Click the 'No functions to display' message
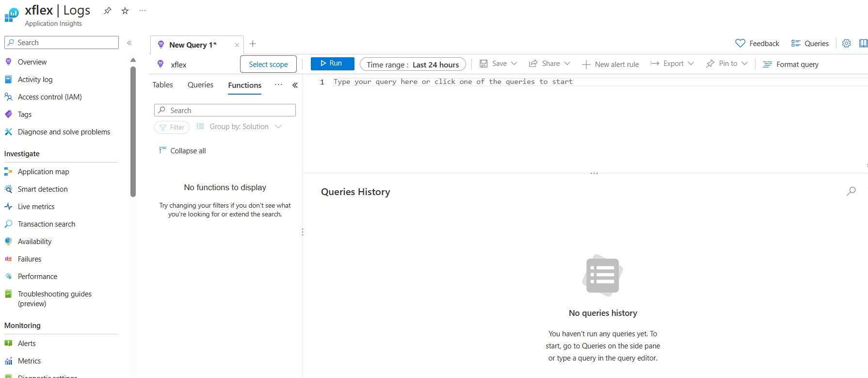Viewport: 868px width, 378px height. [225, 187]
